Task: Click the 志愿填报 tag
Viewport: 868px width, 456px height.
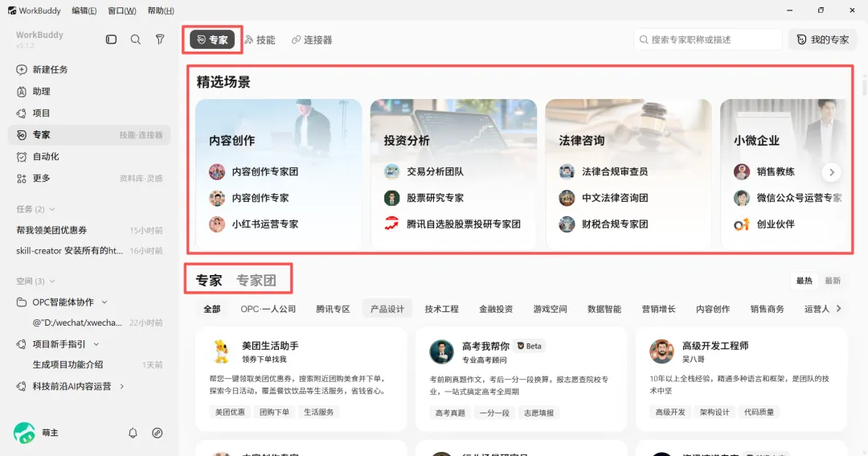Action: pyautogui.click(x=539, y=413)
